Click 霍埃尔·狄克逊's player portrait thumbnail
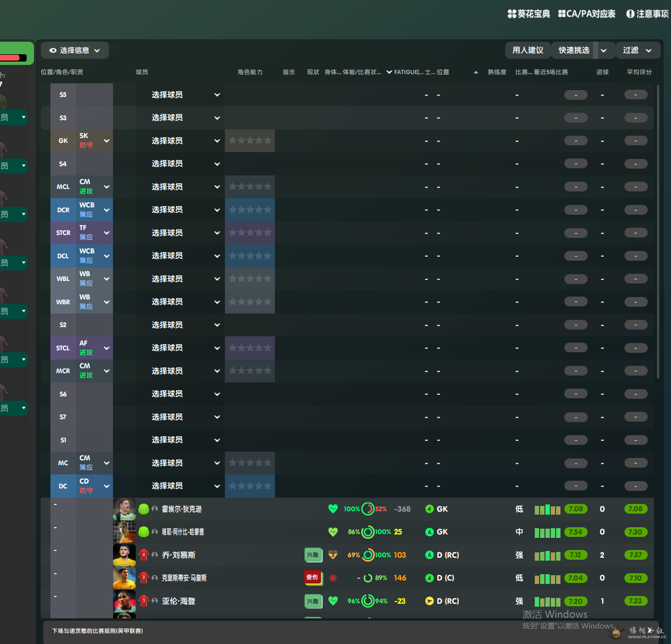Screen dimensions: 671x644 (124, 509)
